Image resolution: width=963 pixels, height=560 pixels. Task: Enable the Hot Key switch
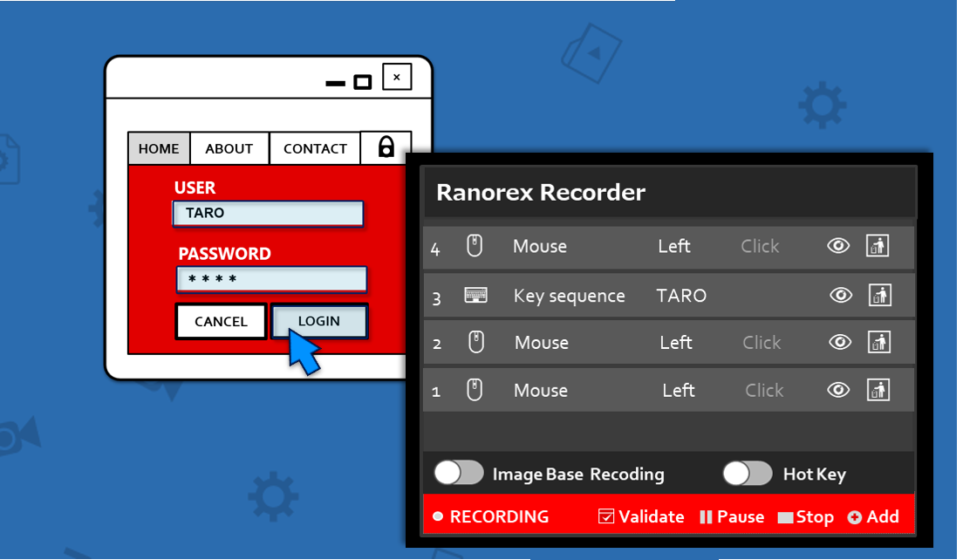748,474
